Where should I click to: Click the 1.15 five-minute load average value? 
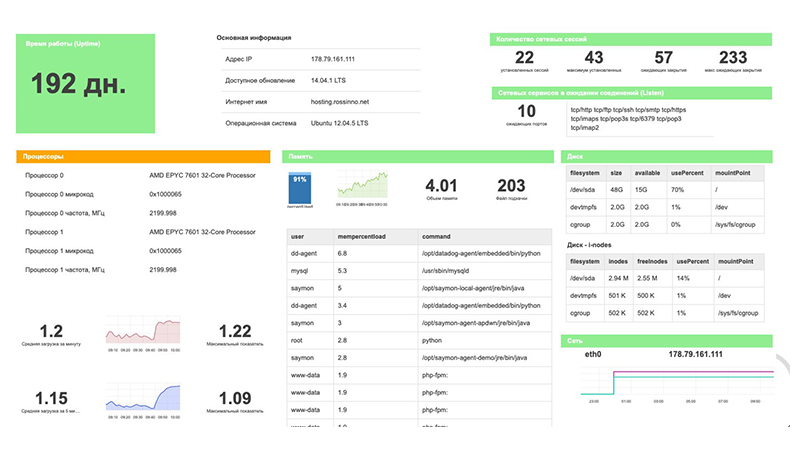tap(51, 398)
